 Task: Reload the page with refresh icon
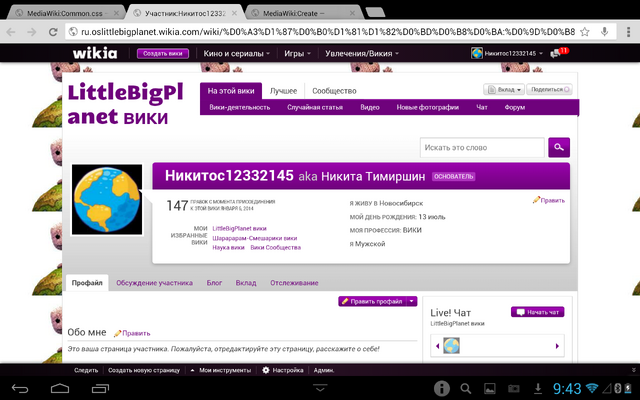[x=53, y=32]
